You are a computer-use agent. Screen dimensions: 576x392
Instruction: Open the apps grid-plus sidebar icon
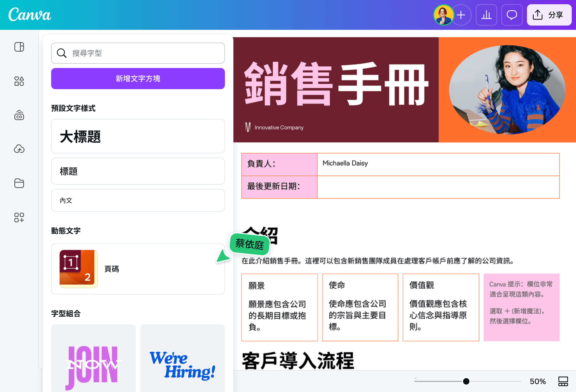point(19,217)
